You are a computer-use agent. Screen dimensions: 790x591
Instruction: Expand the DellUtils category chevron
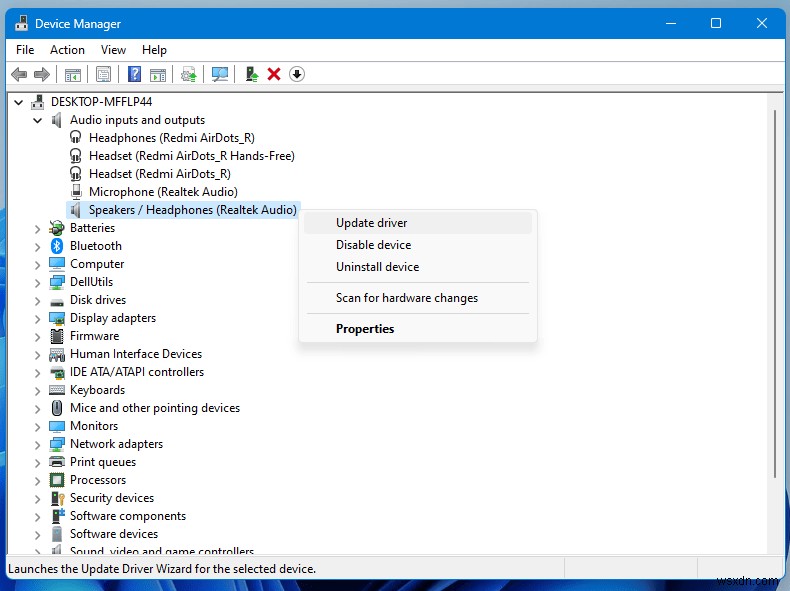click(x=37, y=283)
